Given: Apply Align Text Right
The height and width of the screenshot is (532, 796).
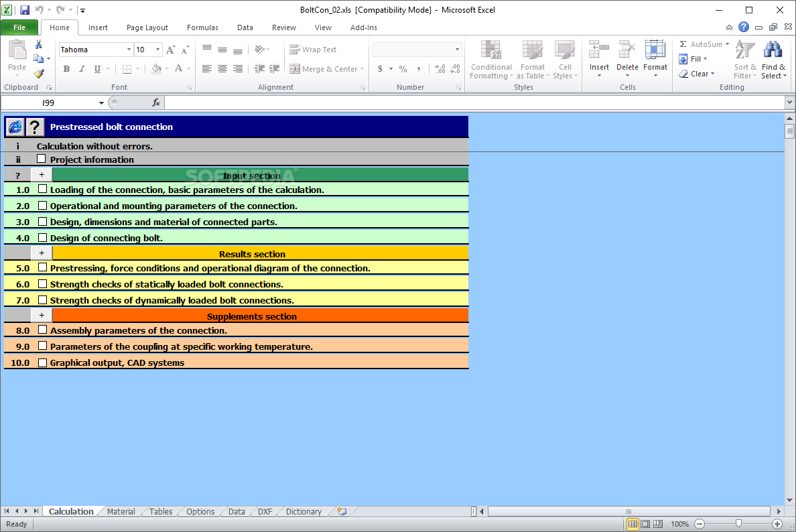Looking at the screenshot, I should (x=238, y=69).
